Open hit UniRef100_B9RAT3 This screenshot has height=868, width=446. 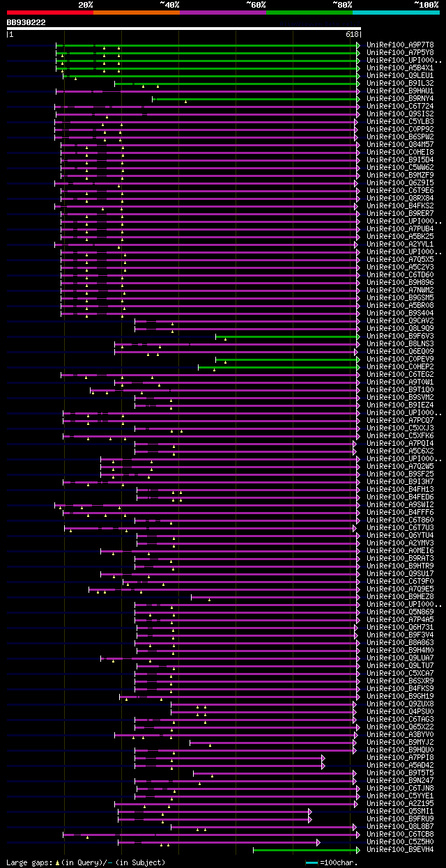(400, 559)
